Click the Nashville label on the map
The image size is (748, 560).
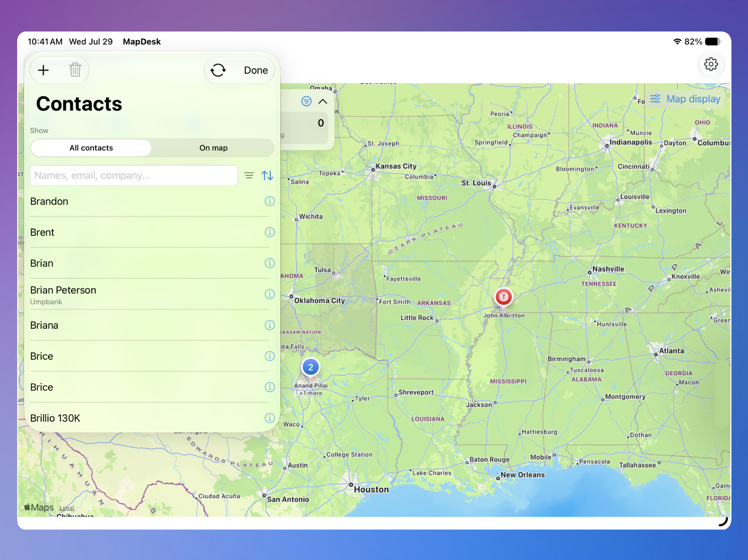click(608, 269)
